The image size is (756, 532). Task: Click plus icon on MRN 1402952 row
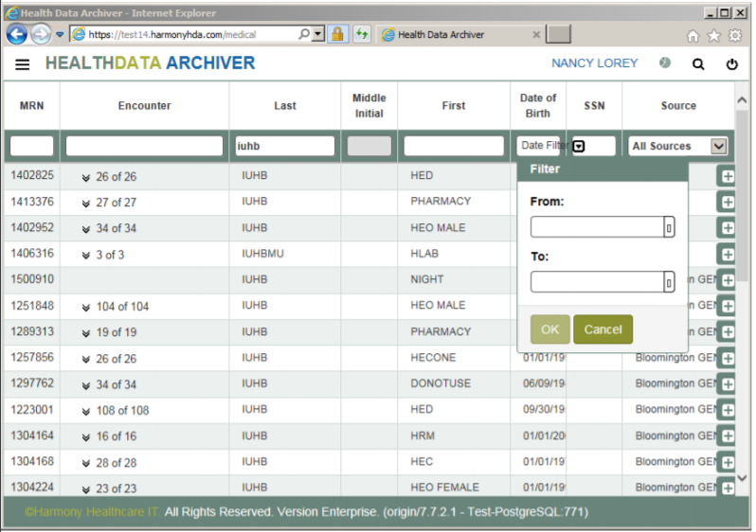728,228
